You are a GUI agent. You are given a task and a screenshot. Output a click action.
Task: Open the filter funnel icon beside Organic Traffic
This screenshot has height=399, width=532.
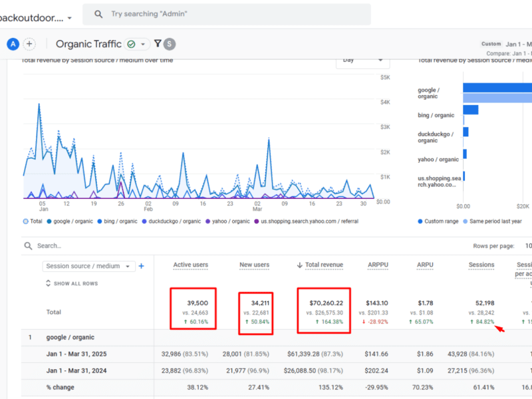(158, 44)
